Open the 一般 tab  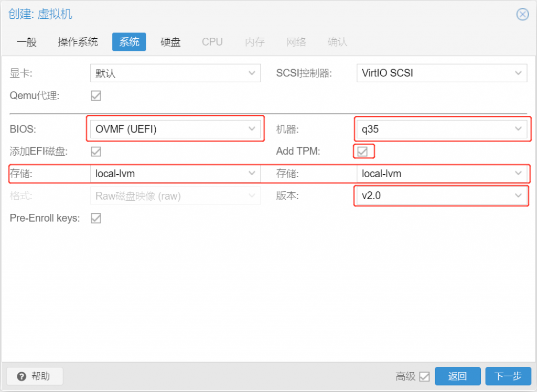(x=27, y=42)
